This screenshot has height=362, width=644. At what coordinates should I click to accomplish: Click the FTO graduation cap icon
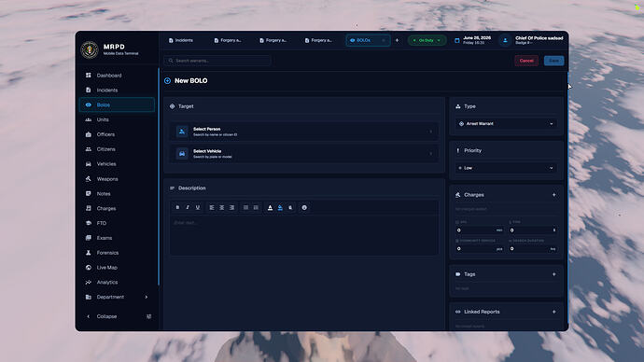click(x=89, y=223)
